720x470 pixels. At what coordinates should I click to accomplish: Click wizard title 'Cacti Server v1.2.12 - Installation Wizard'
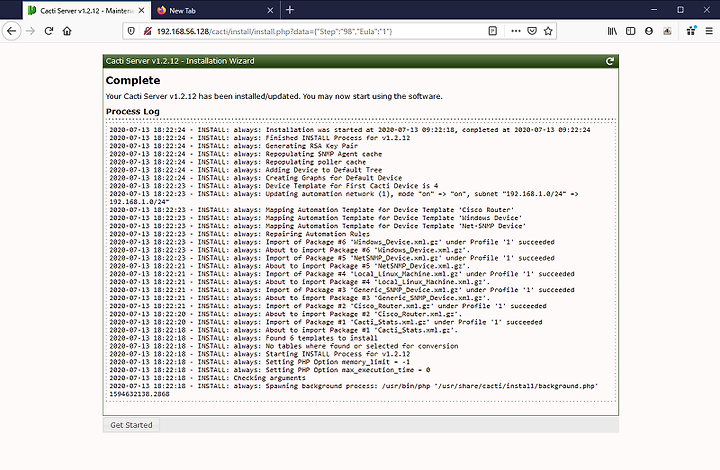click(x=180, y=61)
